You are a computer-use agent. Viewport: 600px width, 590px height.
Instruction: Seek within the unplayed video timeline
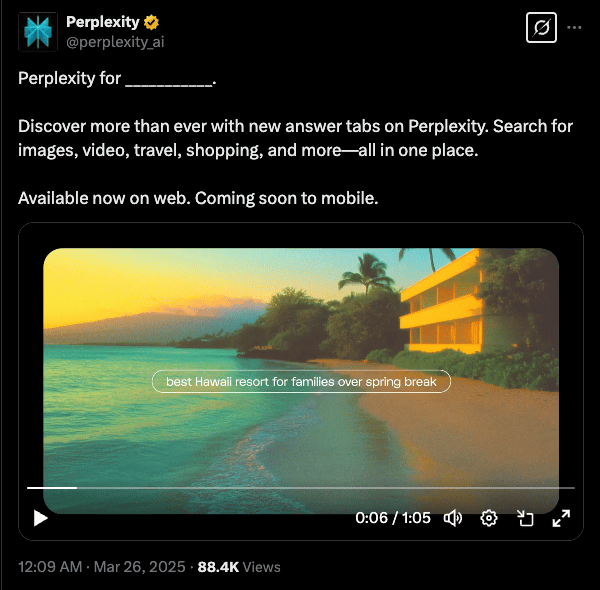(326, 488)
